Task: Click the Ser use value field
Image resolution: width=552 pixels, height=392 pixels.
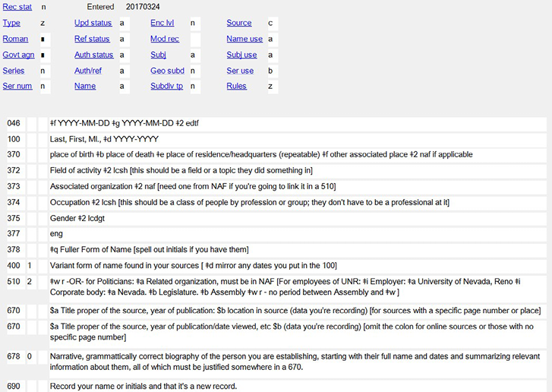Action: (x=273, y=71)
